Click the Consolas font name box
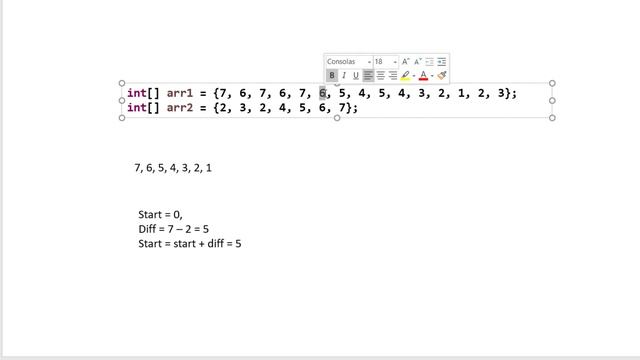 pyautogui.click(x=346, y=62)
